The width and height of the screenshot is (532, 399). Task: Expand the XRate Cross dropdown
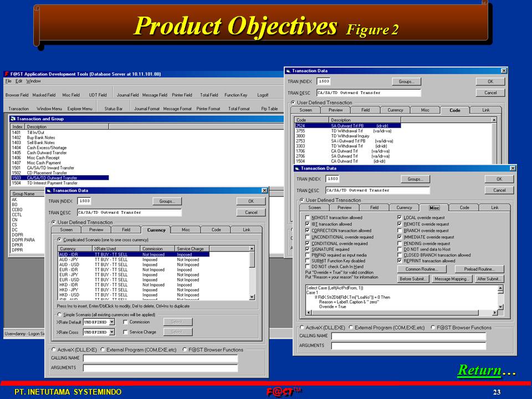[x=111, y=332]
